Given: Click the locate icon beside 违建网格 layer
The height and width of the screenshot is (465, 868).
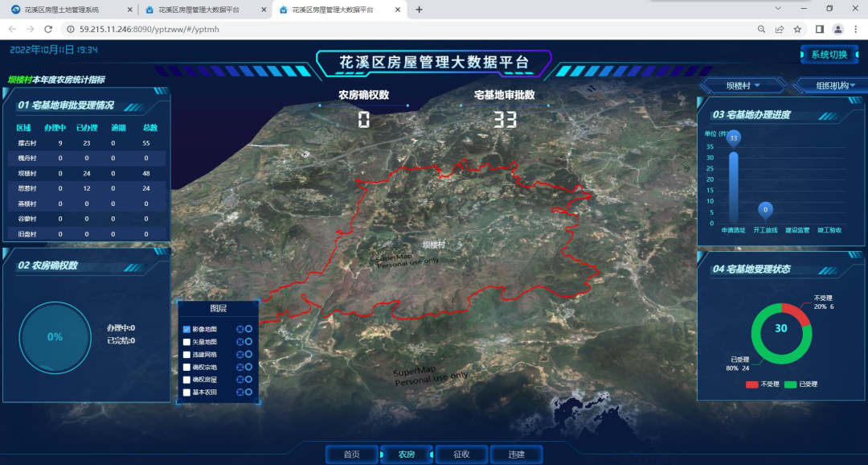Looking at the screenshot, I should point(240,355).
